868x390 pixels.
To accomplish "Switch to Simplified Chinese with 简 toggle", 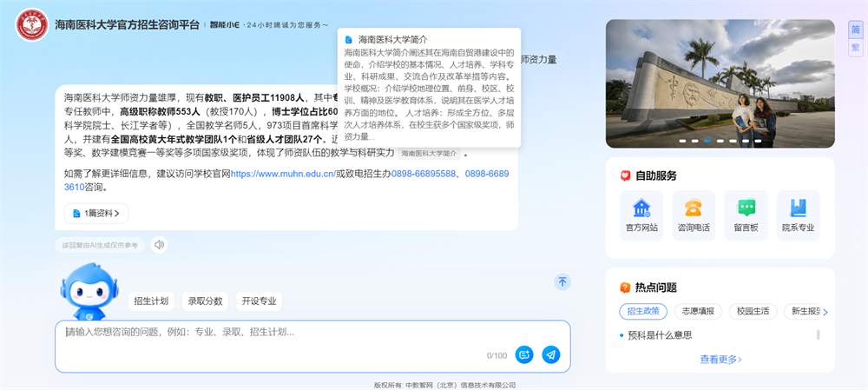I will click(855, 29).
